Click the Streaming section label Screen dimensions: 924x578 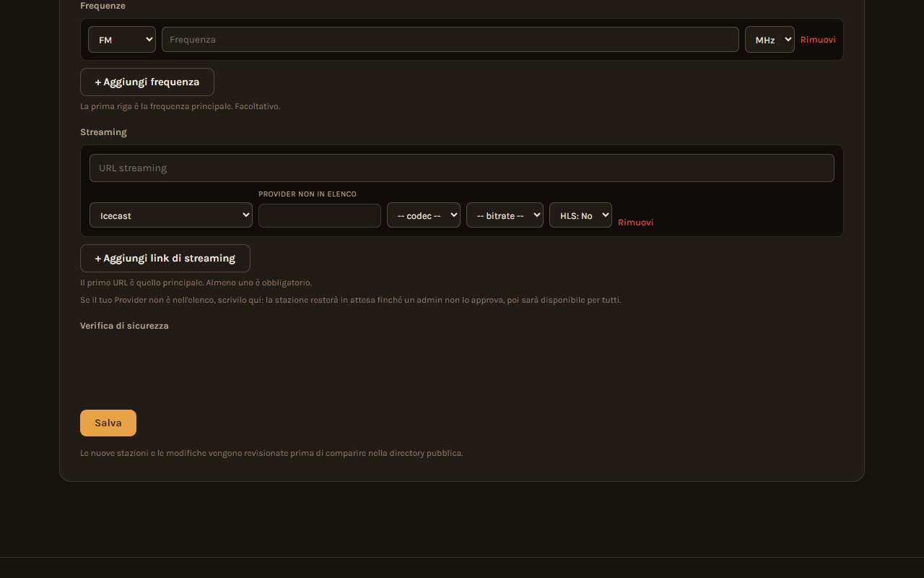tap(103, 132)
